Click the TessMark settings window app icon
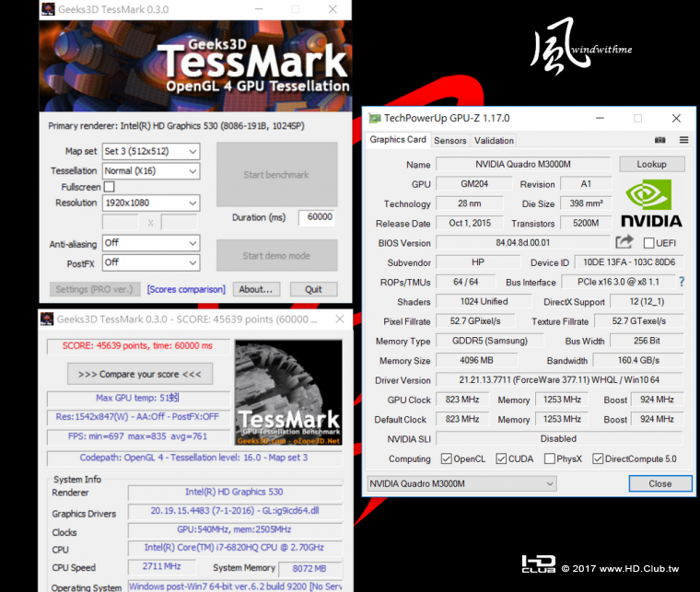Viewport: 700px width, 592px height. [x=48, y=9]
